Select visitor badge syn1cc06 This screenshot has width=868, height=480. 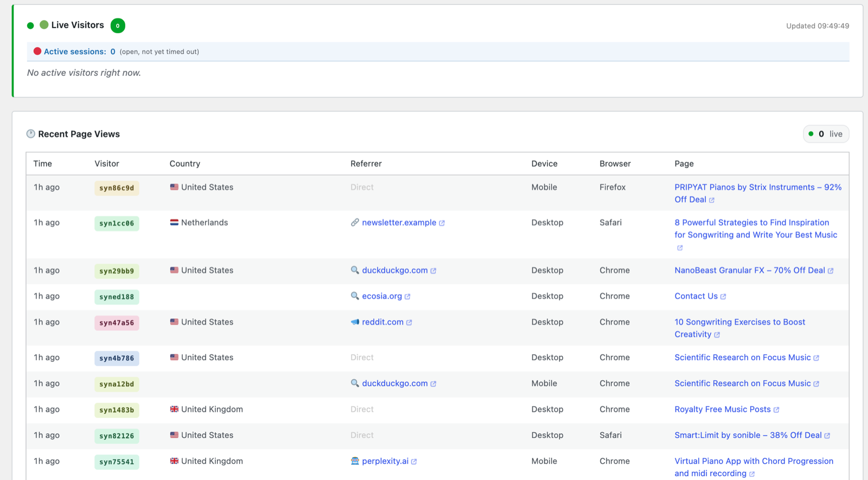pyautogui.click(x=117, y=223)
